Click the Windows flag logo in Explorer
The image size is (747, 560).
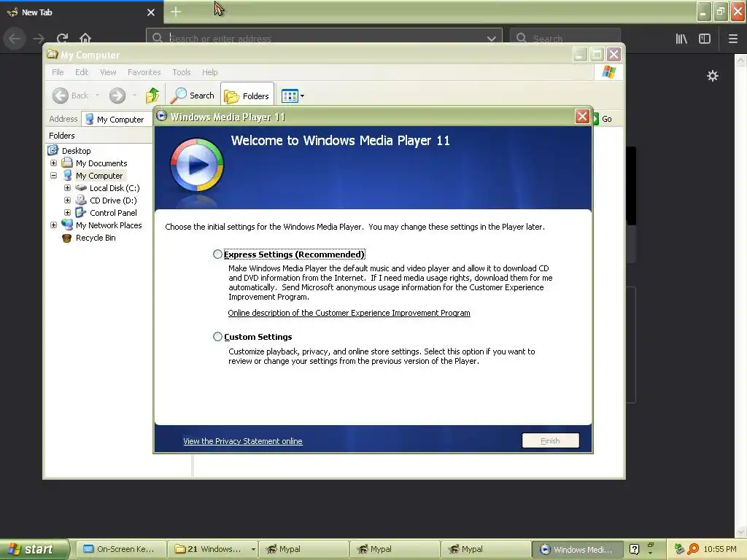[x=609, y=72]
